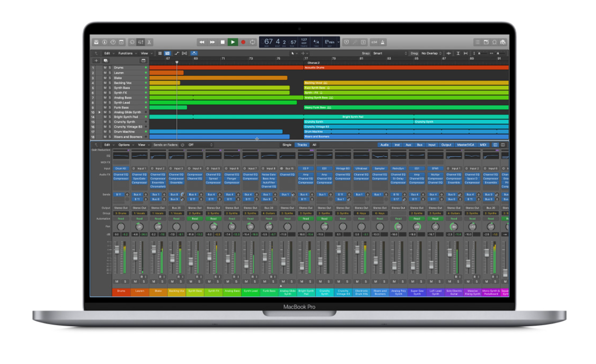
Task: Open the Drag No Overlap dropdown
Action: click(x=431, y=53)
